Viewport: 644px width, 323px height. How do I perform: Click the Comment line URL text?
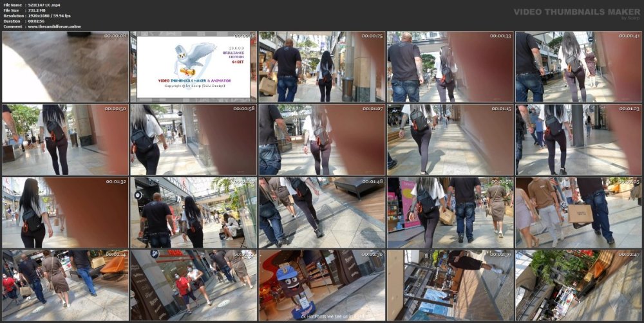[x=54, y=26]
